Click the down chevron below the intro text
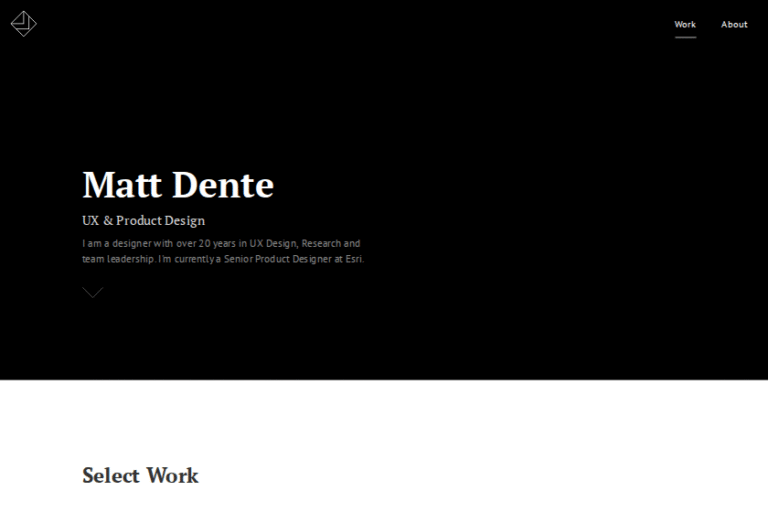 point(92,292)
